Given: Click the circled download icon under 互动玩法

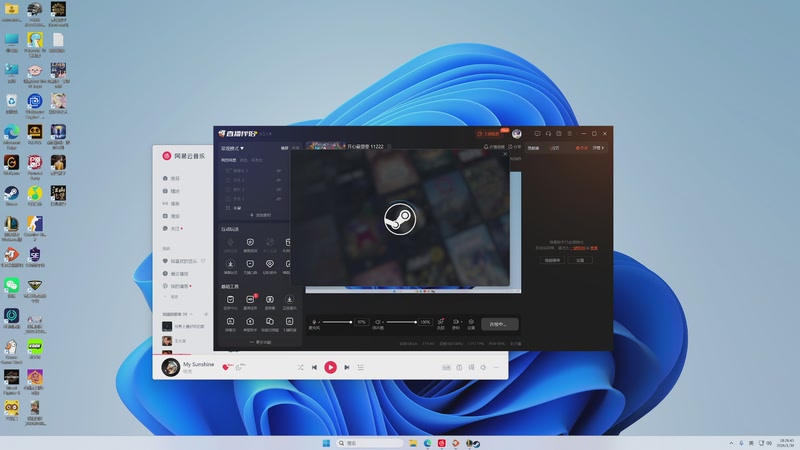Looking at the screenshot, I should pyautogui.click(x=230, y=264).
